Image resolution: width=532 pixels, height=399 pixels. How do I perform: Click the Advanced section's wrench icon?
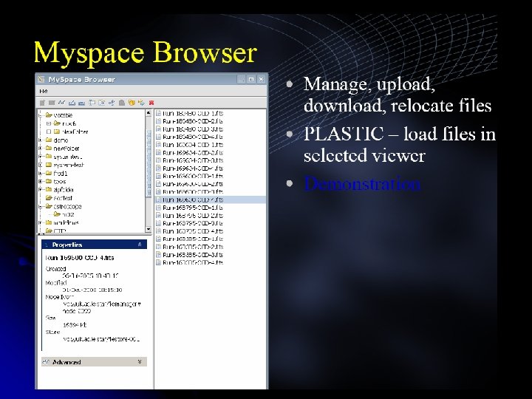46,362
